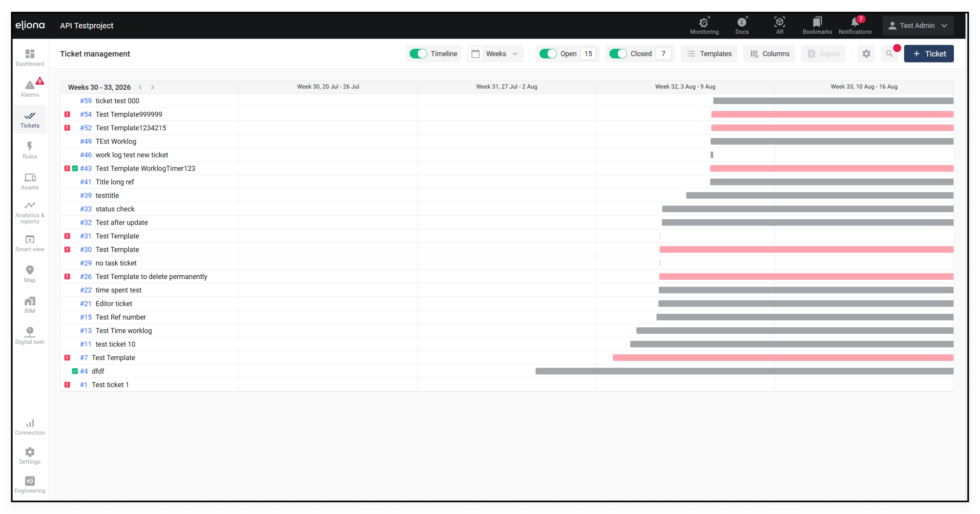The image size is (980, 514).
Task: Click the 'Test Ref number' ticket title
Action: click(120, 317)
